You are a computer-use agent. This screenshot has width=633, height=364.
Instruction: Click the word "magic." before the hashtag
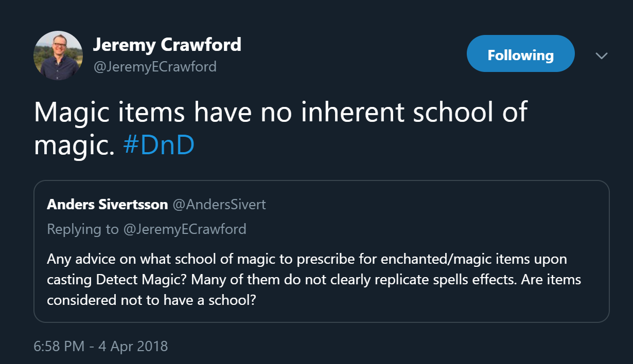click(x=73, y=145)
